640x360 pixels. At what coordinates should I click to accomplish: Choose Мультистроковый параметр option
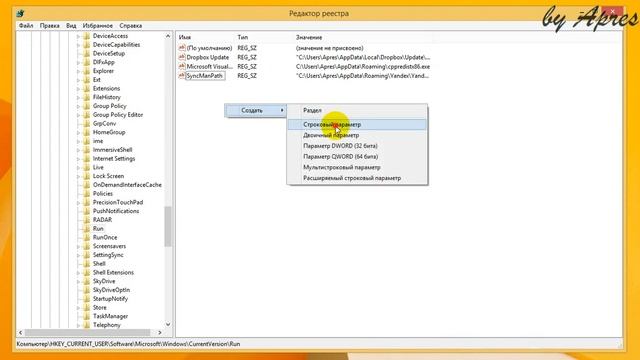click(357, 167)
